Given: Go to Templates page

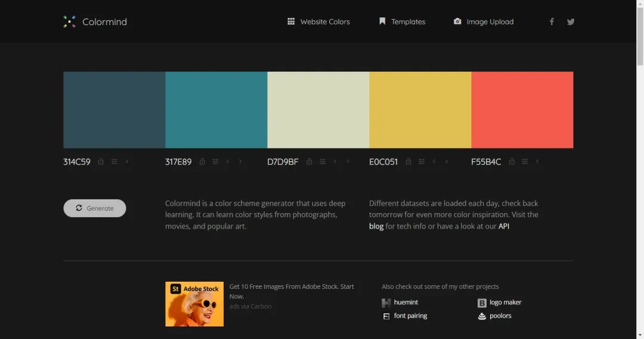Looking at the screenshot, I should tap(402, 21).
